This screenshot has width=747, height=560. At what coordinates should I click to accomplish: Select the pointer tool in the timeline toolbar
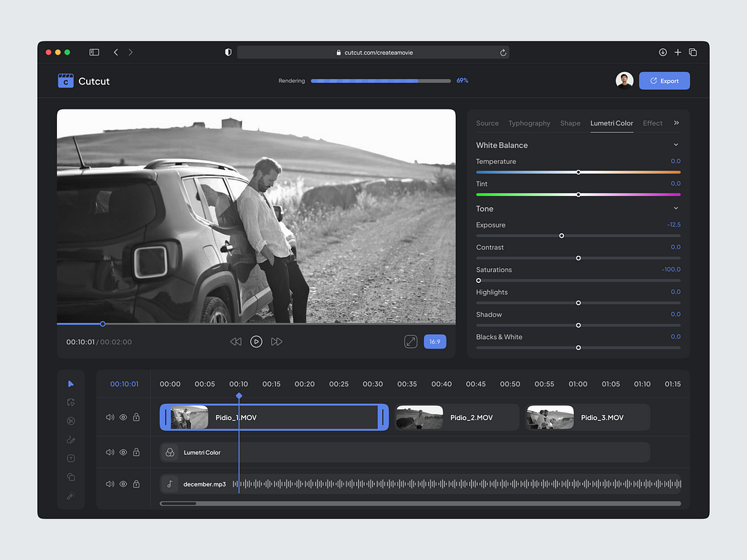(71, 384)
